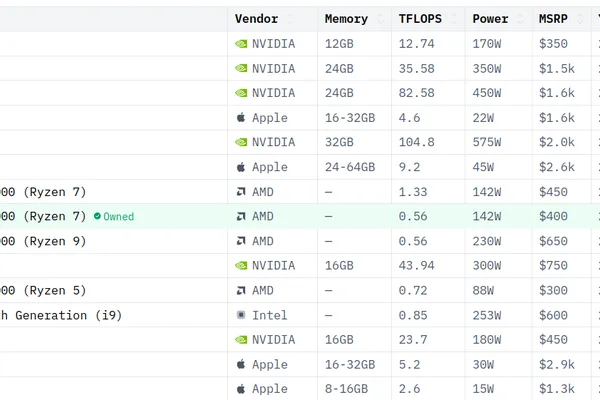Click the 0.85 TFLOPS value
Image resolution: width=600 pixels, height=400 pixels.
point(413,315)
